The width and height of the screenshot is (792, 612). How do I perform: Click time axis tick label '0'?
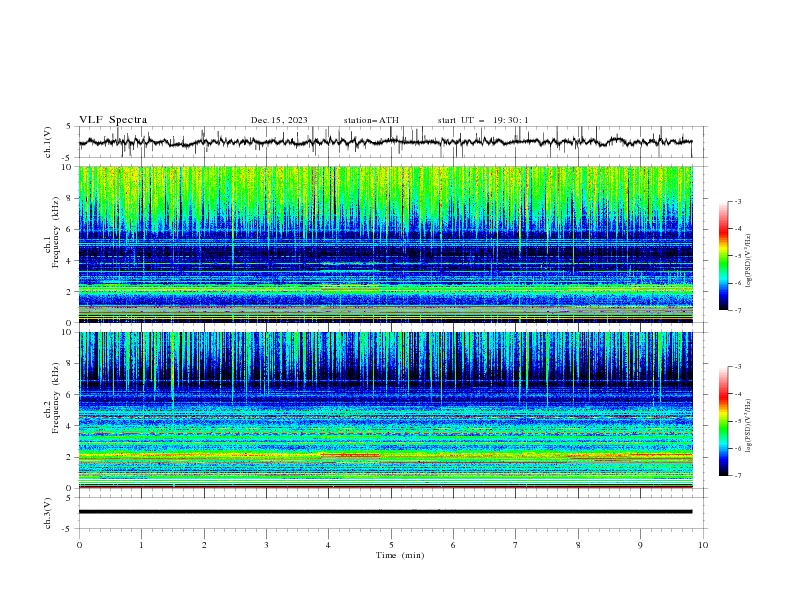pos(79,545)
